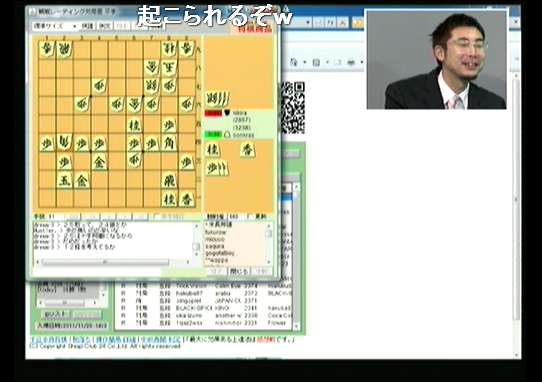Pick the 香 lance from black's captured pieces

(247, 149)
